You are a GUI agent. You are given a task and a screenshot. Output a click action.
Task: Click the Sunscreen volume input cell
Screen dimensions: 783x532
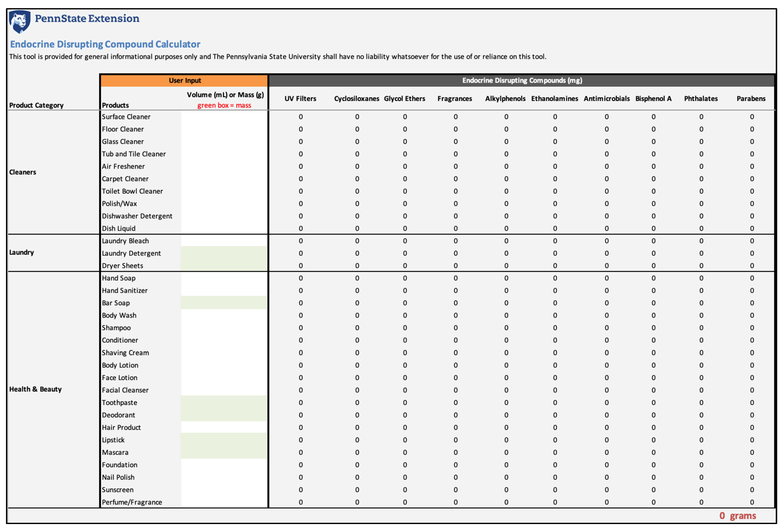coord(224,490)
